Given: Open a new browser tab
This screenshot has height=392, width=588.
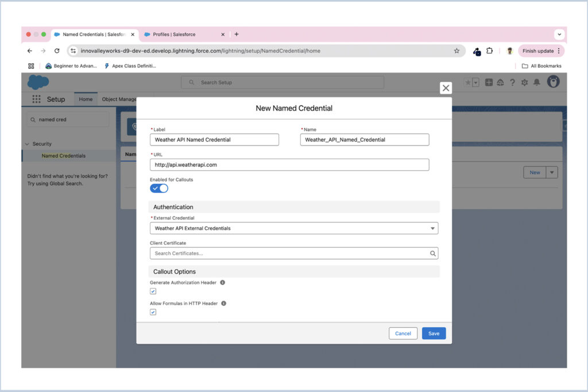Looking at the screenshot, I should coord(236,34).
